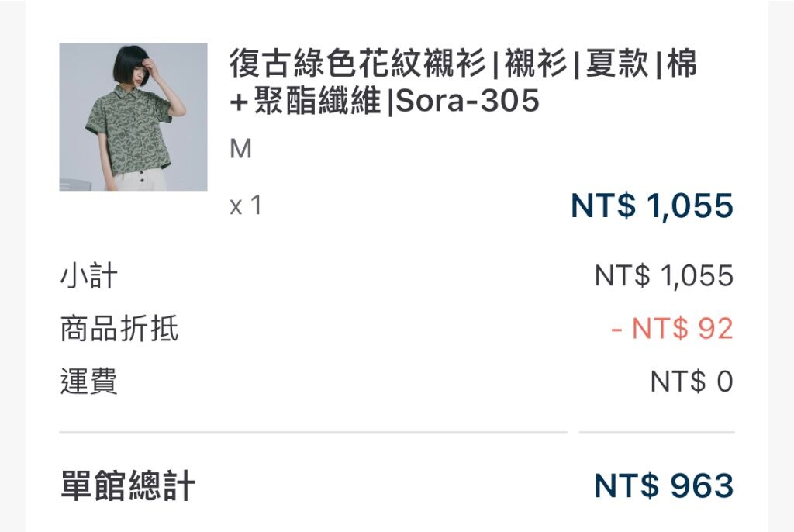The height and width of the screenshot is (532, 794).
Task: Click the red discount amount - NT$ 92
Action: (x=672, y=328)
